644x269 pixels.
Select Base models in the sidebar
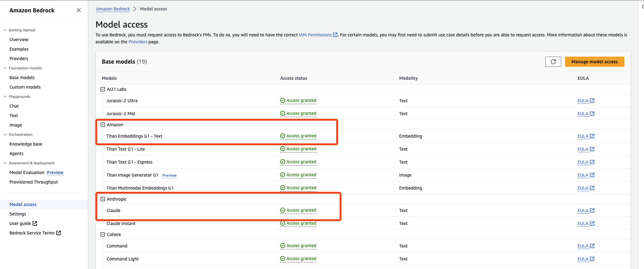[x=22, y=78]
